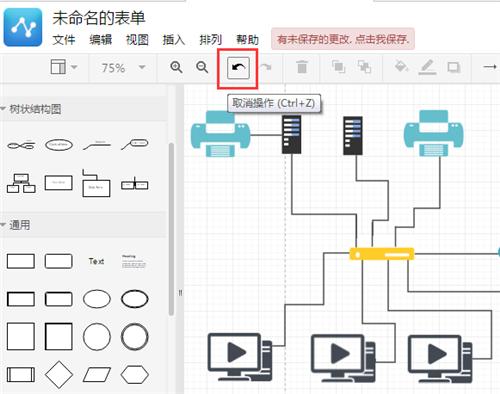Open the page view layout dropdown
This screenshot has width=500, height=394.
(x=64, y=67)
